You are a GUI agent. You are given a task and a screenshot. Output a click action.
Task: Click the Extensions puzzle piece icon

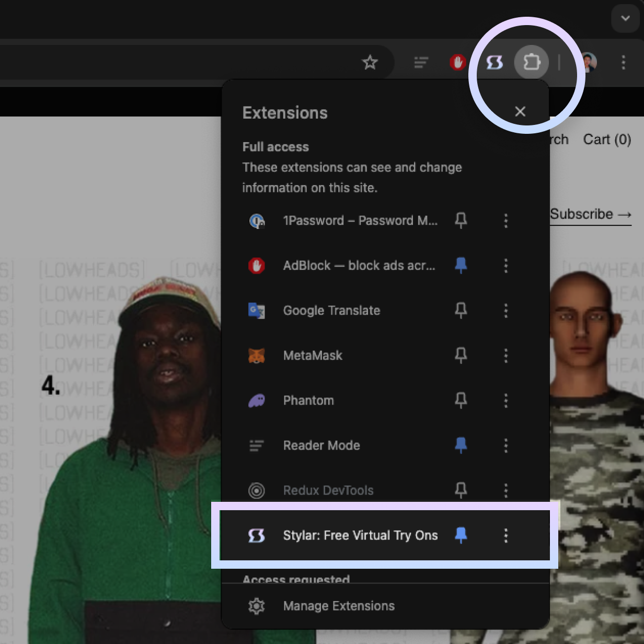(x=532, y=62)
